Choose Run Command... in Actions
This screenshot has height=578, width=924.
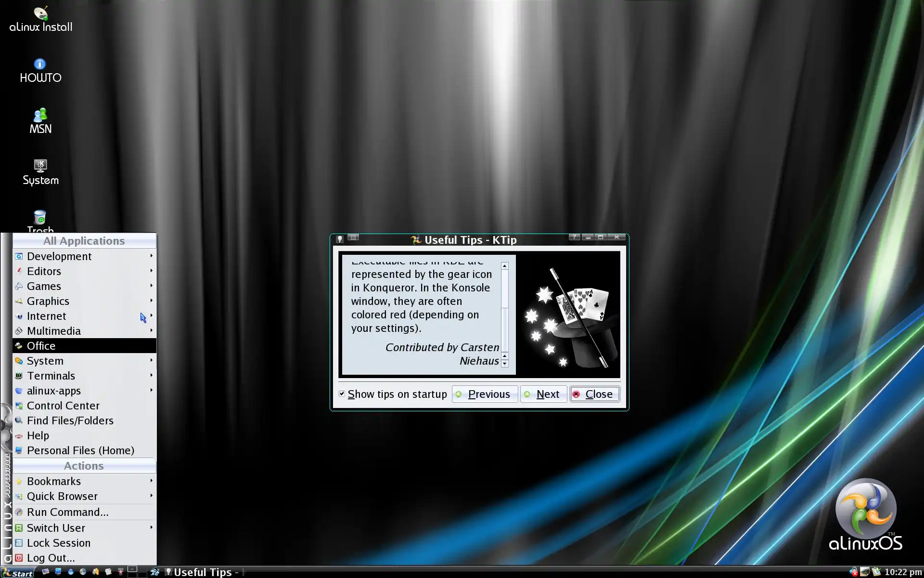(x=67, y=512)
